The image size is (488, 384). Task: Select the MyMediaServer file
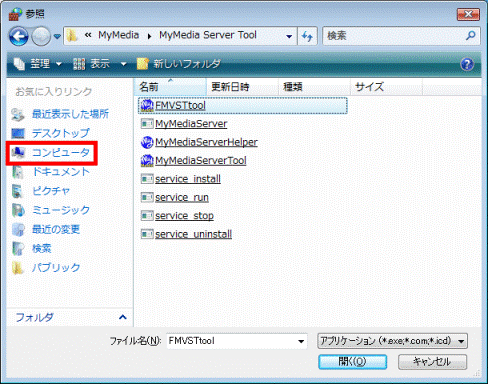coord(191,124)
